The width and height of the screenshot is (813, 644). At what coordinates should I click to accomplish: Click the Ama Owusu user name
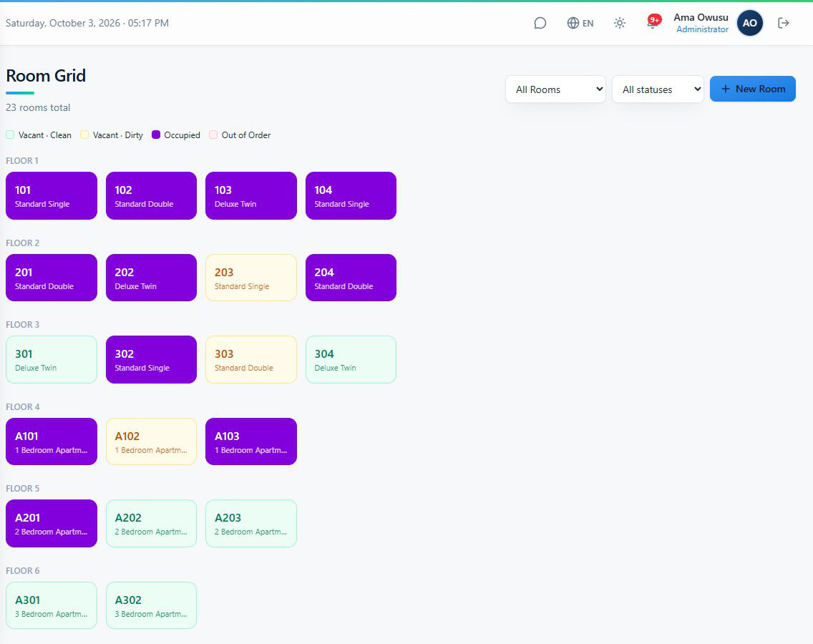(701, 17)
